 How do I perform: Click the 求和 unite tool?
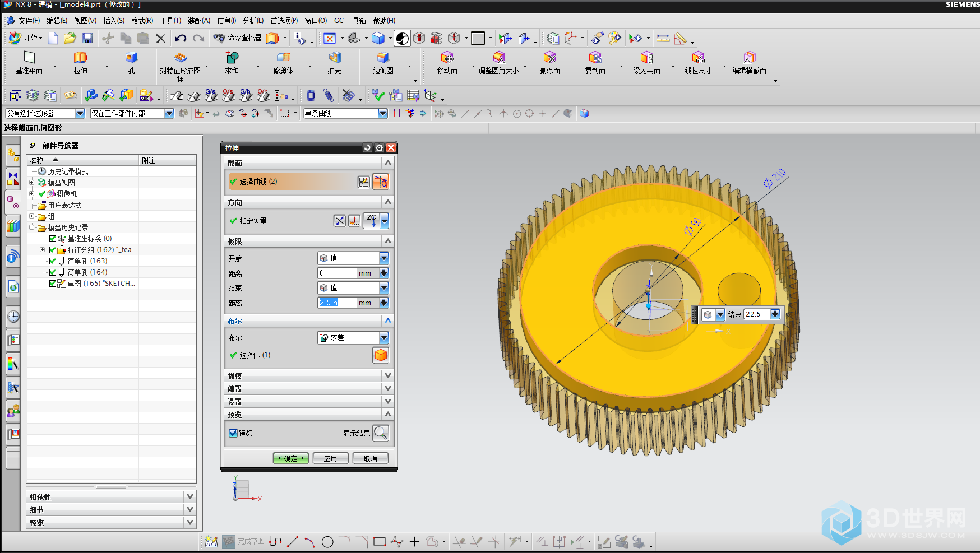coord(232,63)
